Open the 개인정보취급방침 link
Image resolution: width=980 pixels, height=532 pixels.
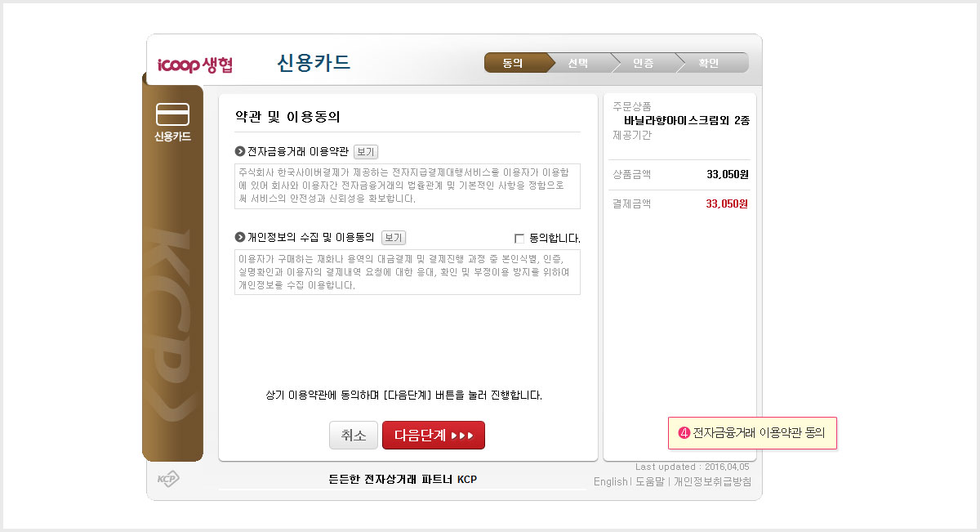[712, 481]
